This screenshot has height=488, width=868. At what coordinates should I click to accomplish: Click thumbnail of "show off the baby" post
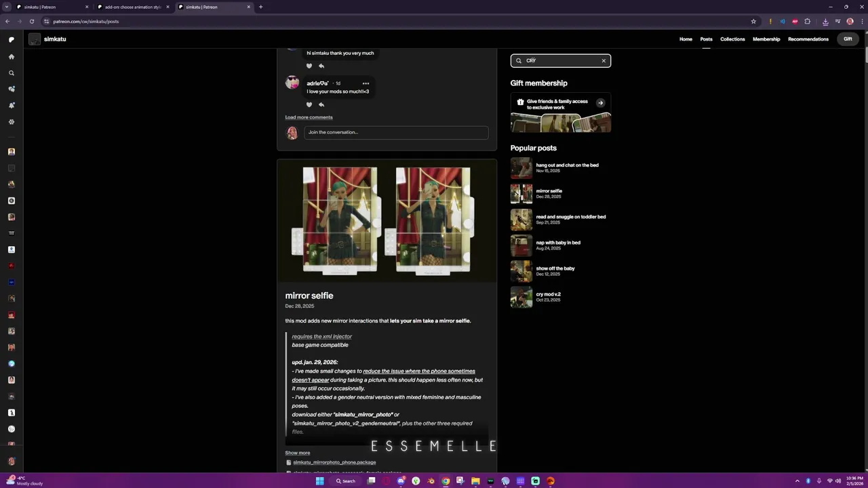tap(521, 271)
